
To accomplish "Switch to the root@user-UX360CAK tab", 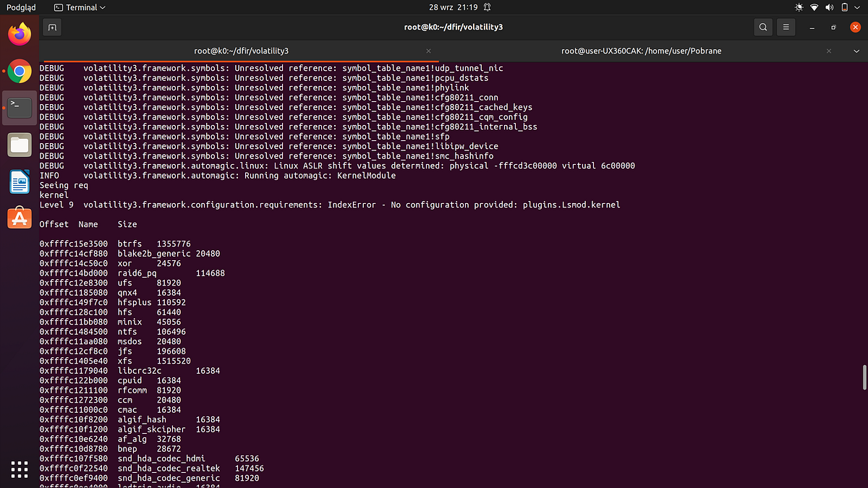I will click(641, 51).
